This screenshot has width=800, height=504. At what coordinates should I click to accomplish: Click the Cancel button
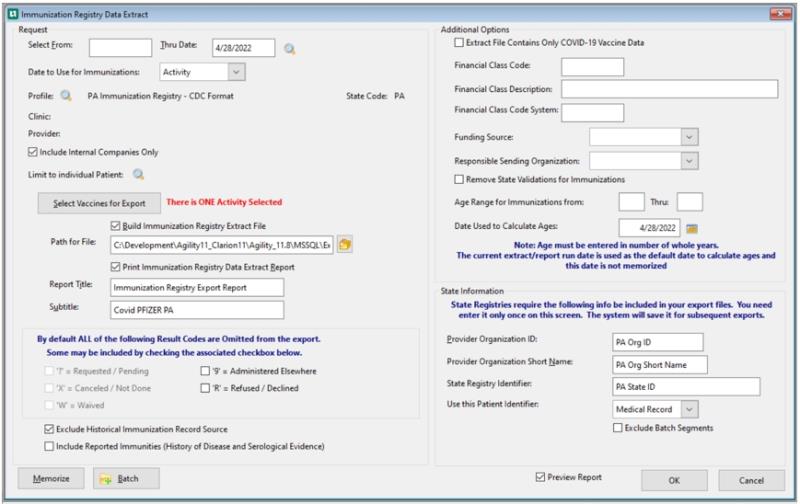pyautogui.click(x=752, y=481)
